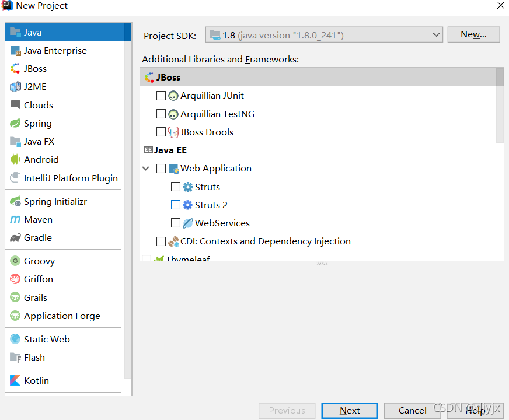Open the Project SDK dropdown
The image size is (509, 420).
[324, 34]
